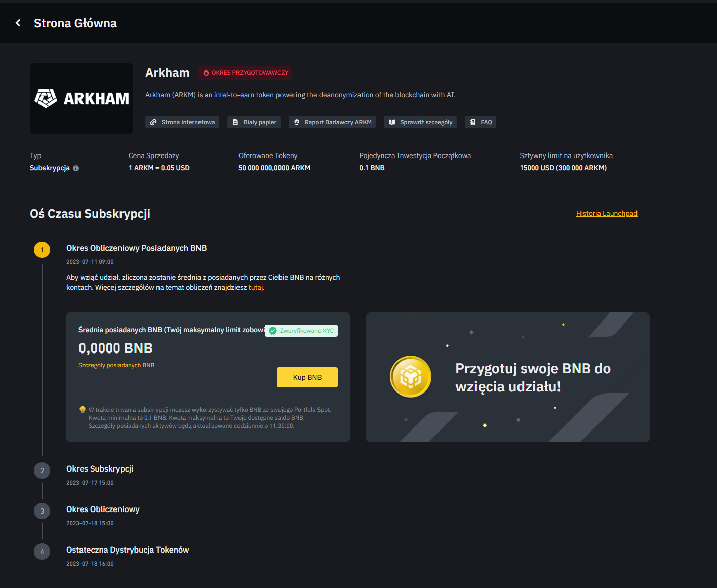Click the Subskrypcja type value

click(50, 168)
